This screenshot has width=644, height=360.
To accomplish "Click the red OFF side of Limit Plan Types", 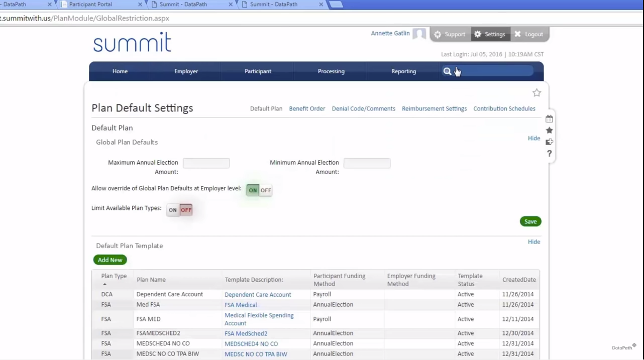I will (186, 210).
